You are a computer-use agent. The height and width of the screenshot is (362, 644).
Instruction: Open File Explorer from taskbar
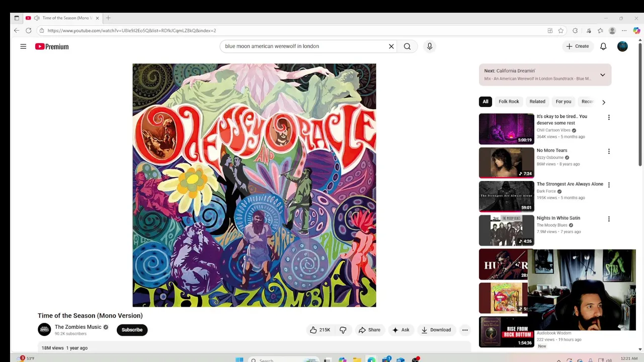pos(357,360)
